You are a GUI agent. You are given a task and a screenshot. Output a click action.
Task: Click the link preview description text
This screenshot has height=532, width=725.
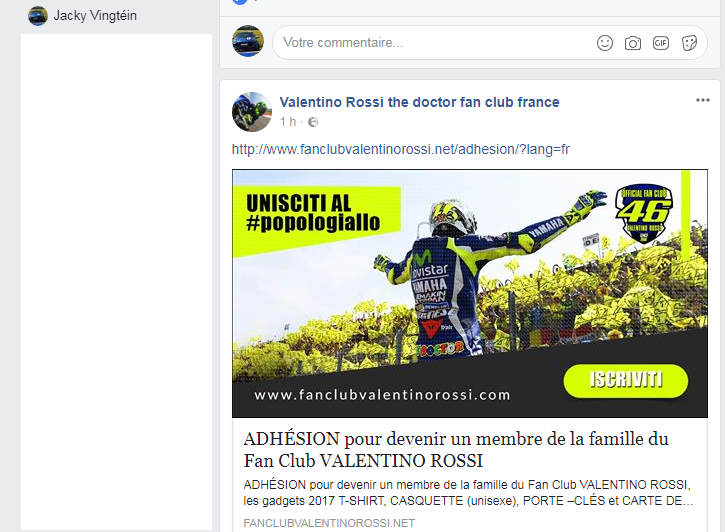(468, 493)
